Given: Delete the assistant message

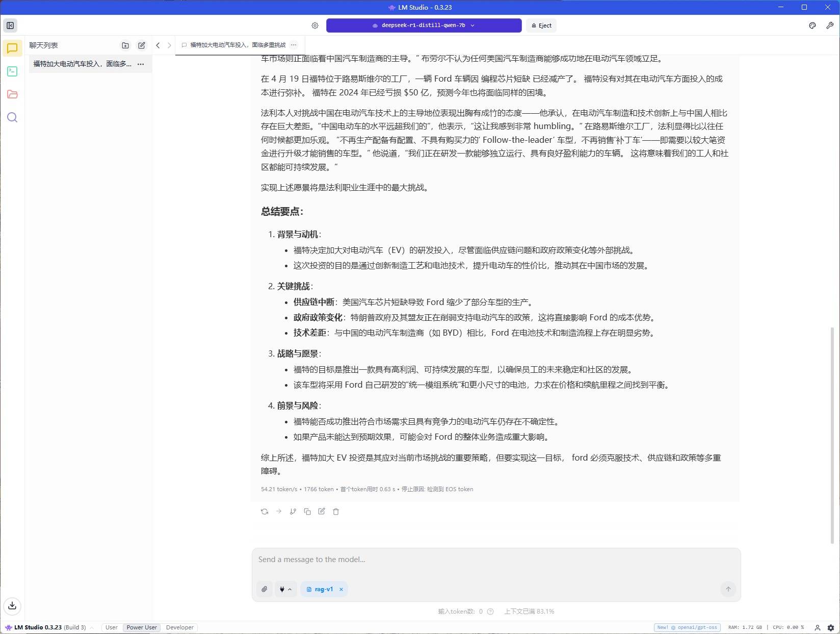Looking at the screenshot, I should point(336,512).
